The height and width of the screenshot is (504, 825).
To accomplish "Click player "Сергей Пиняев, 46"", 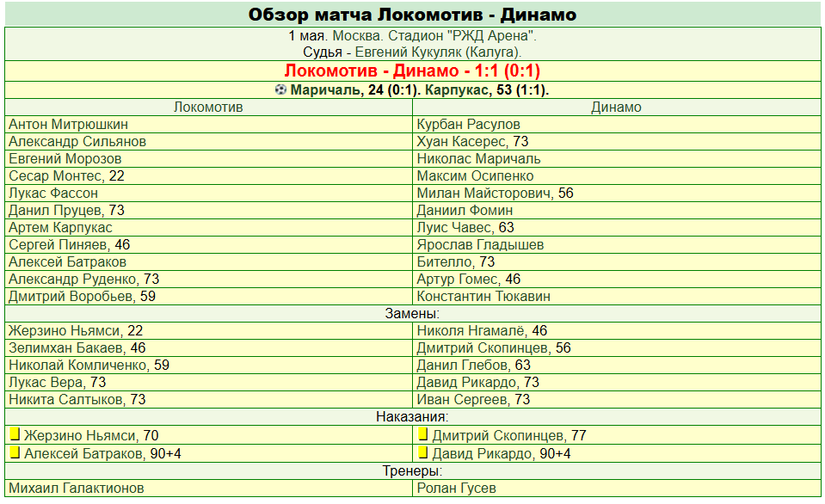I will tap(70, 244).
